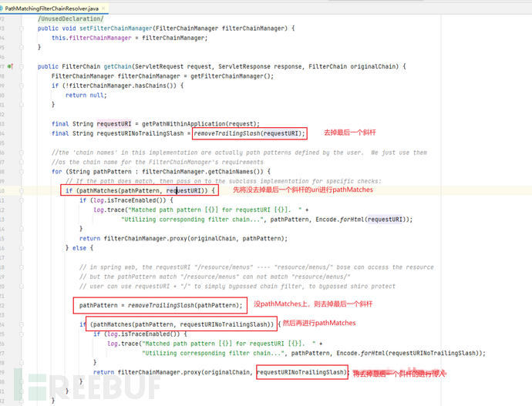Click the getFilterChainManager() call

tap(231, 76)
